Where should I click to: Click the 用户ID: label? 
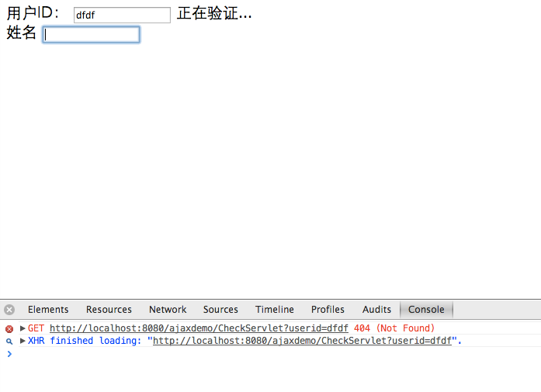pos(33,13)
